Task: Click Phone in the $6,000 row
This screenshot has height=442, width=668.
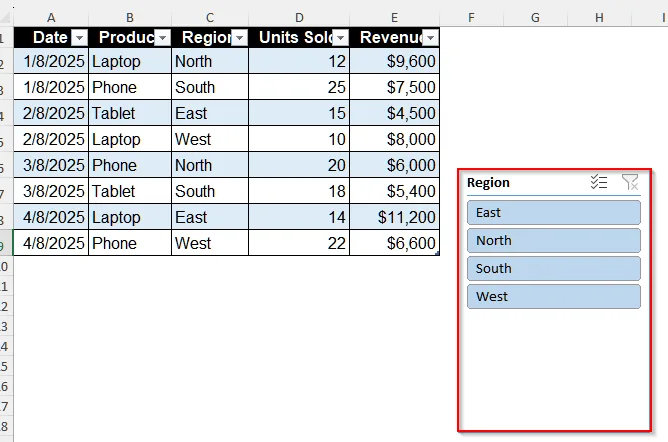Action: (130, 165)
